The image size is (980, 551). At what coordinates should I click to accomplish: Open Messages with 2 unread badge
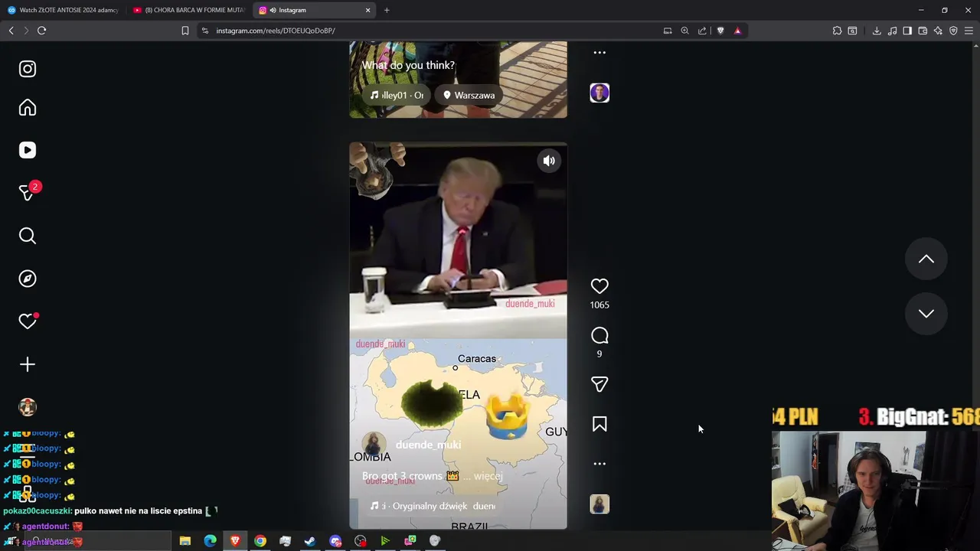28,192
